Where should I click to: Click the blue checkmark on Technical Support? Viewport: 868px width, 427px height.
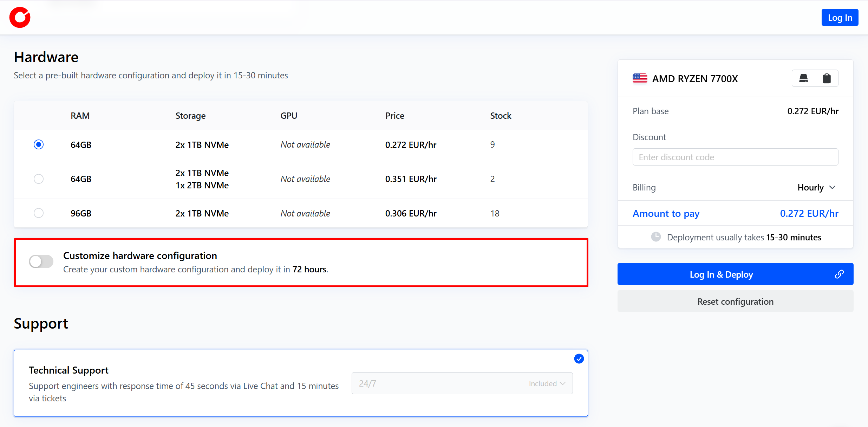pyautogui.click(x=579, y=358)
